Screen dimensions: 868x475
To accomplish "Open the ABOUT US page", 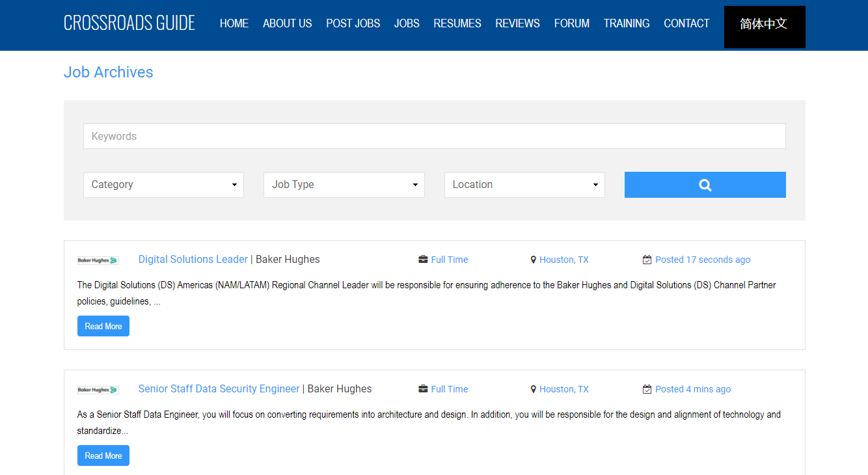I will tap(288, 23).
